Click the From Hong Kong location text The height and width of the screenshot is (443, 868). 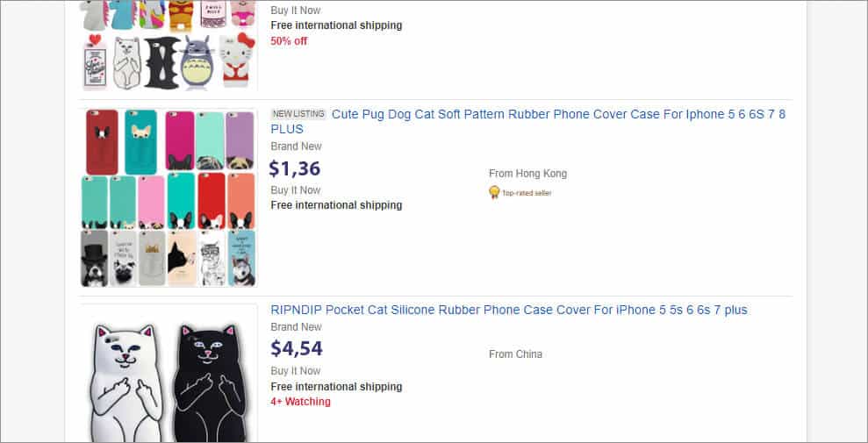527,174
